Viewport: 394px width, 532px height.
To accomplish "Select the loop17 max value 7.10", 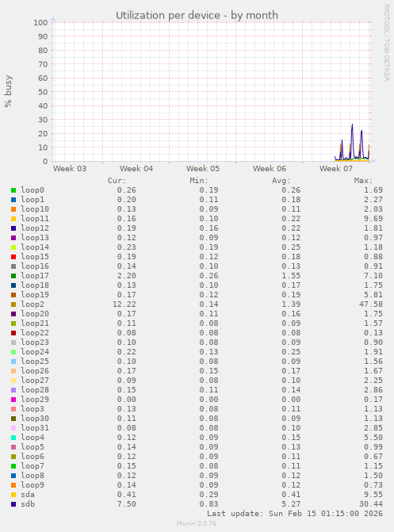I will 373,276.
